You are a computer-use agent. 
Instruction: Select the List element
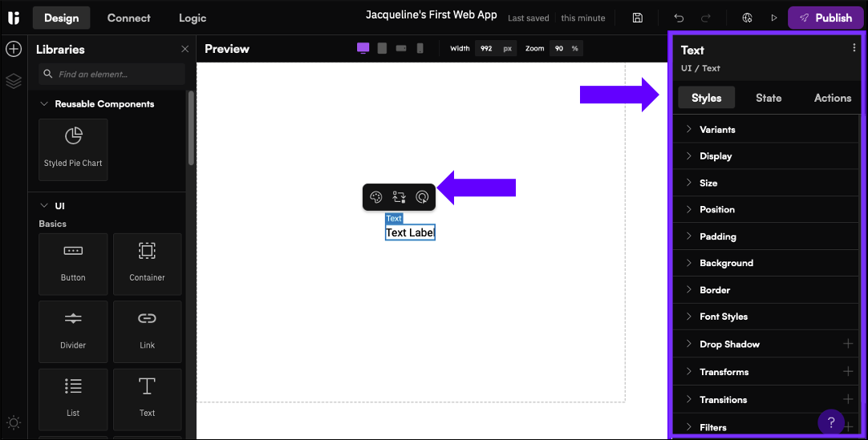(73, 399)
